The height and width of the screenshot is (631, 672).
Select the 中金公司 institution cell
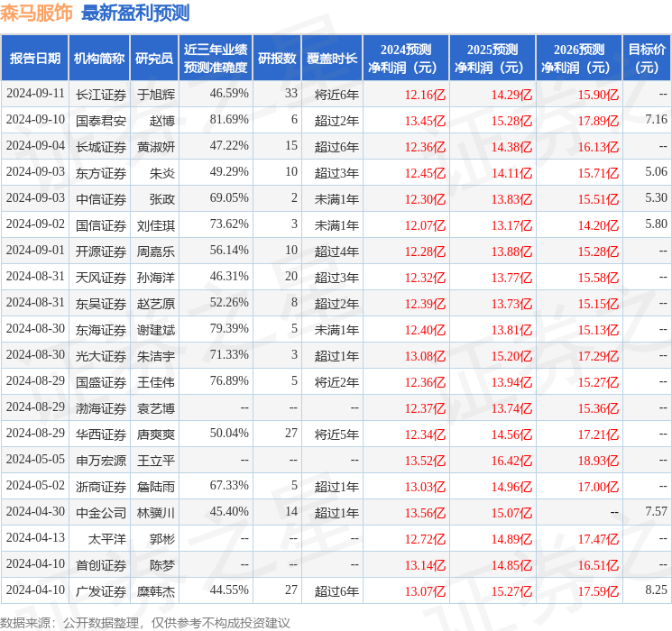click(101, 513)
